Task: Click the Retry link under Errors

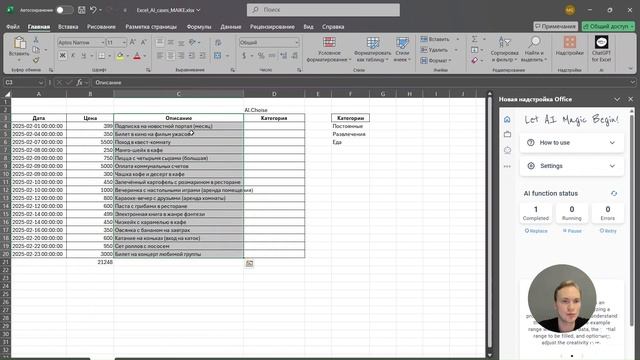Action: pyautogui.click(x=608, y=231)
